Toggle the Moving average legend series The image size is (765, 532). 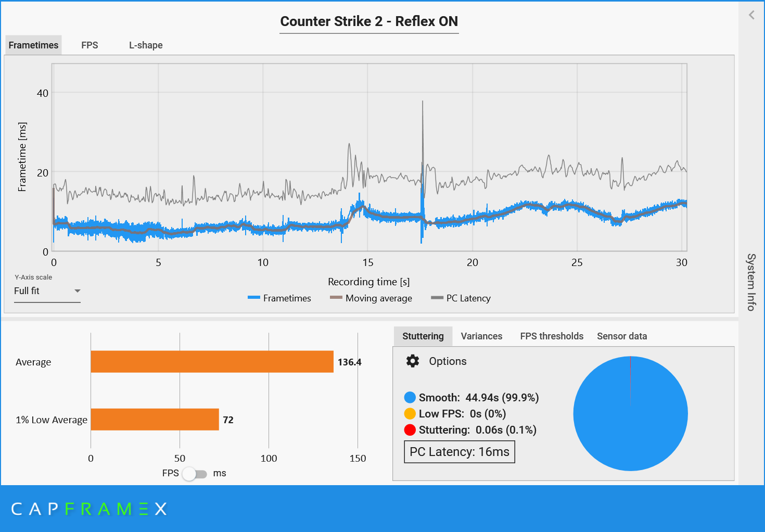pyautogui.click(x=371, y=298)
